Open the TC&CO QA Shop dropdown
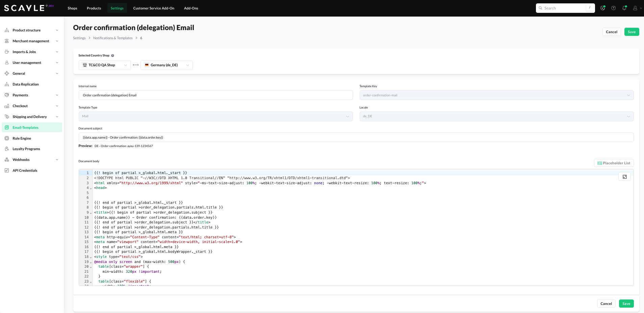The width and height of the screenshot is (644, 313). tap(105, 65)
